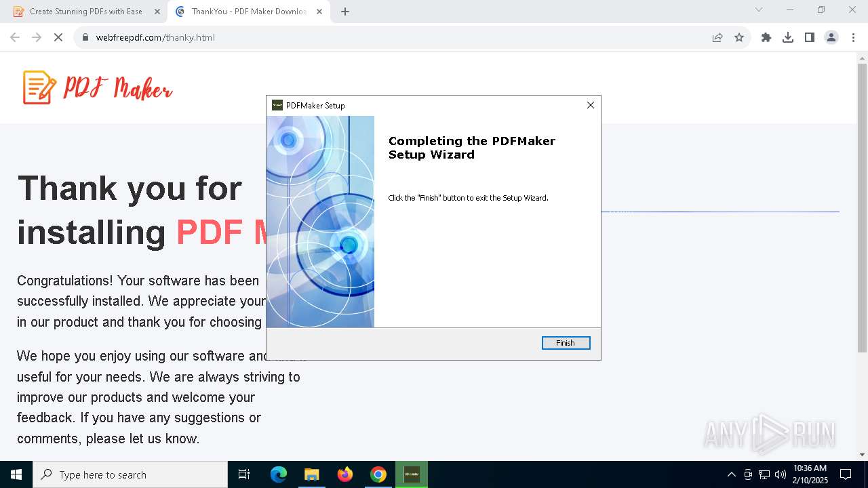
Task: Bookmark this page with star icon
Action: click(739, 37)
